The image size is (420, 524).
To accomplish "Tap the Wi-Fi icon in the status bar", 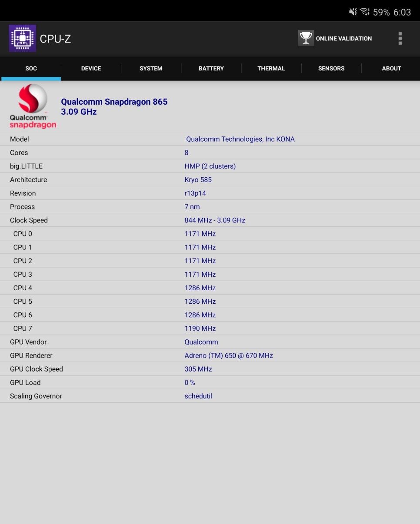I will click(x=365, y=12).
